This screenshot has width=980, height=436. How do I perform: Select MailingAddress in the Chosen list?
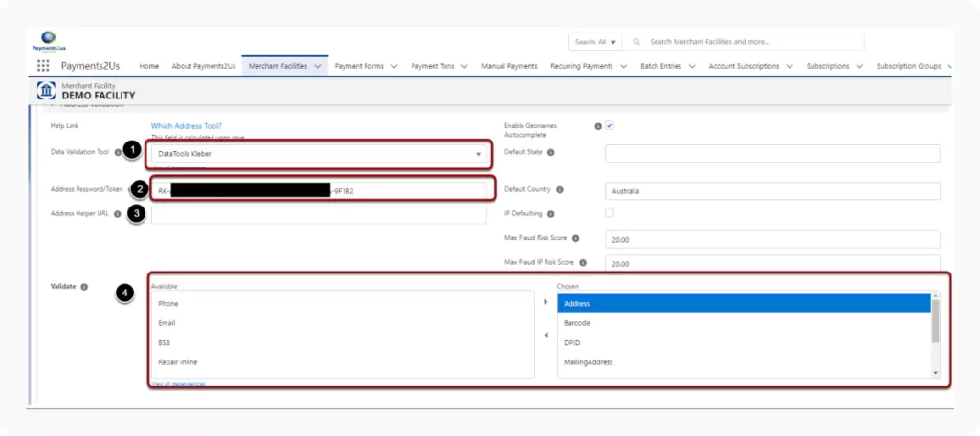(x=744, y=362)
